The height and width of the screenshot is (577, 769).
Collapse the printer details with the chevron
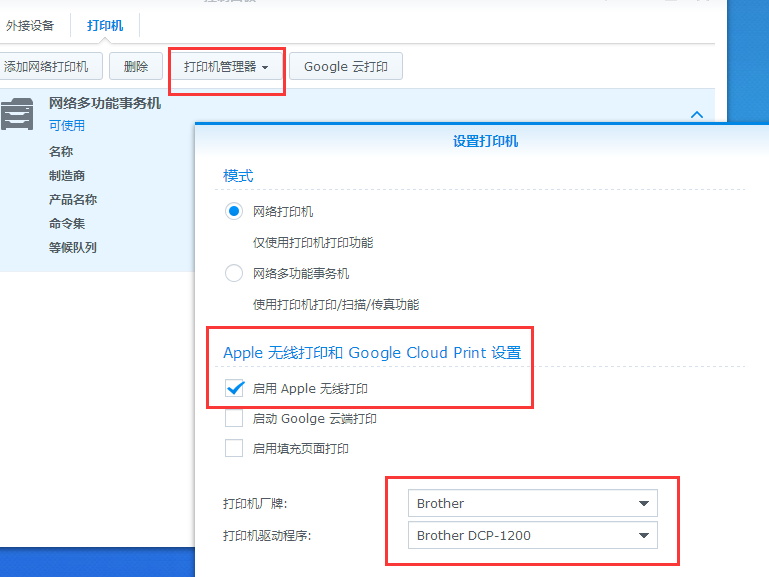coord(697,115)
